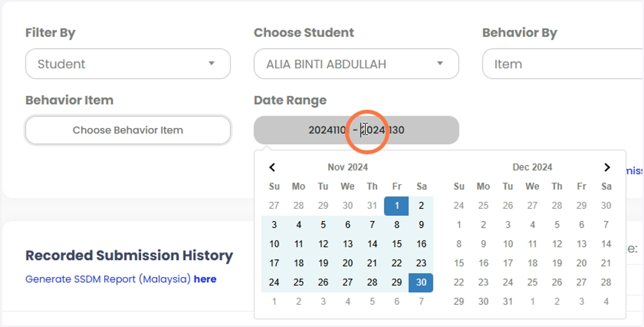Viewport: 644px width, 327px height.
Task: Select November 18 date
Action: 299,263
